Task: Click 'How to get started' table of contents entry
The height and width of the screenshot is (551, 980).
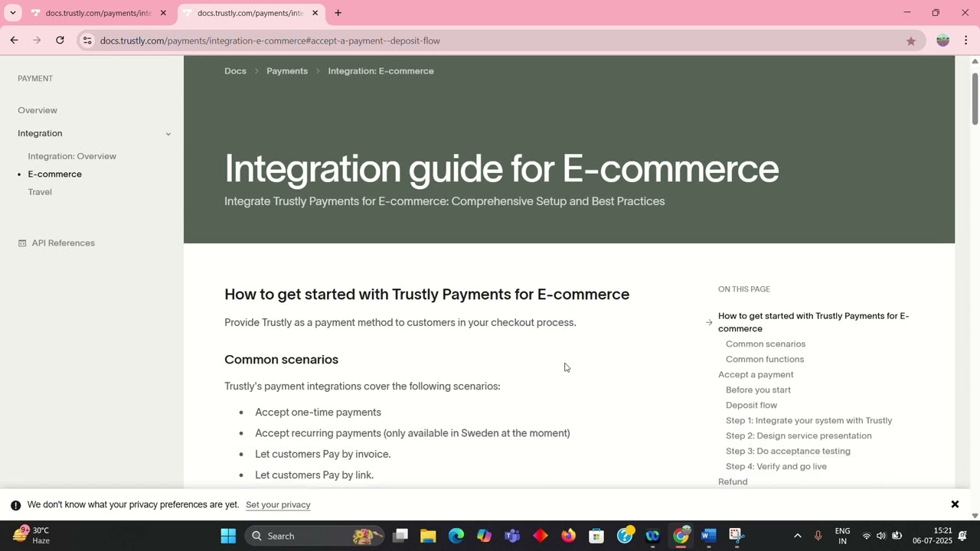Action: coord(813,322)
